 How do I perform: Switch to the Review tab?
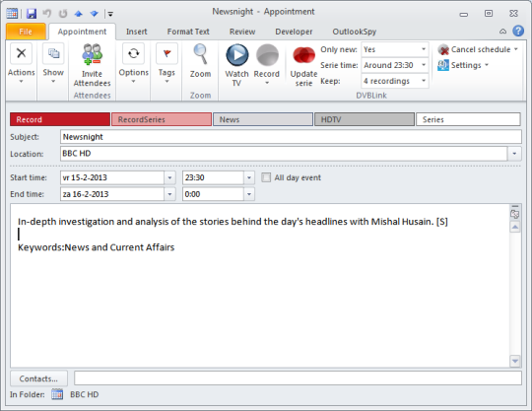[x=242, y=32]
